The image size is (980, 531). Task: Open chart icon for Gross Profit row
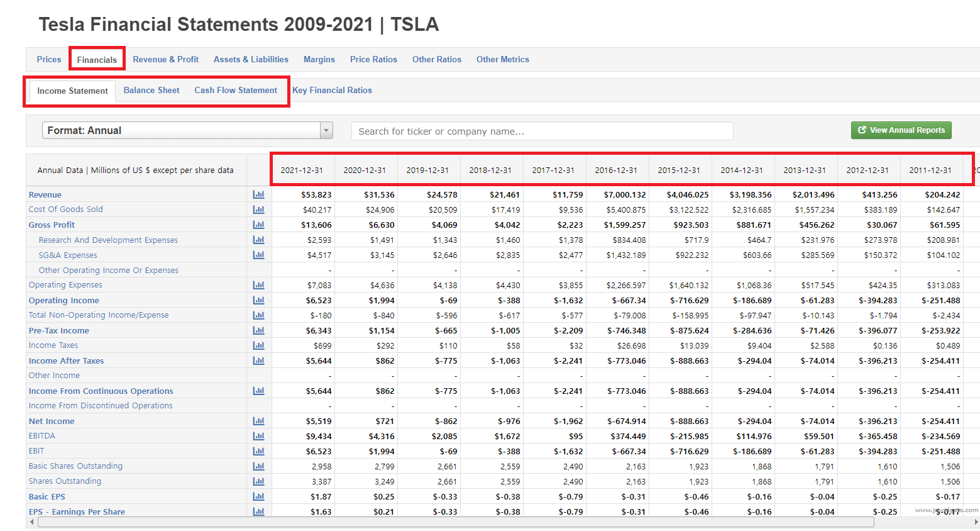[x=258, y=225]
